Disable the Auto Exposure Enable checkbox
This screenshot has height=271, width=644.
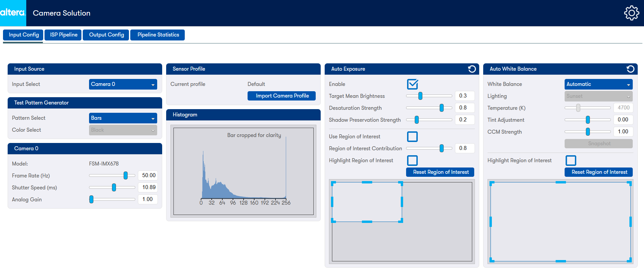412,84
